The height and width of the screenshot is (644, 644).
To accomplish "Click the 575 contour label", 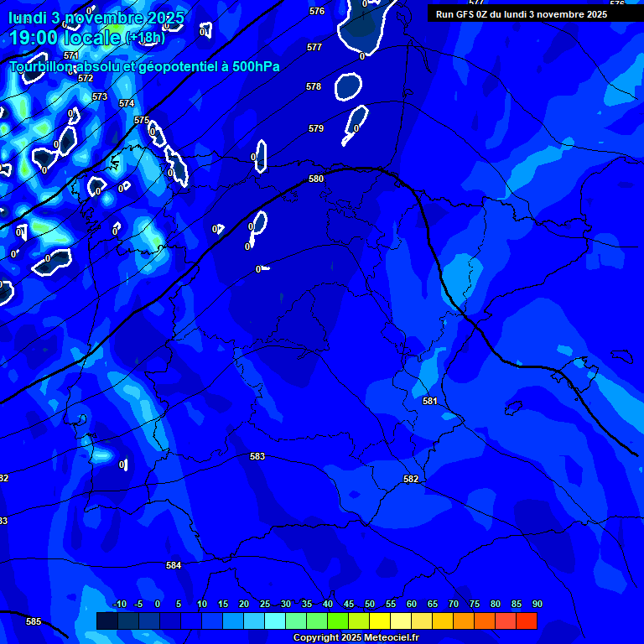I will coord(142,120).
